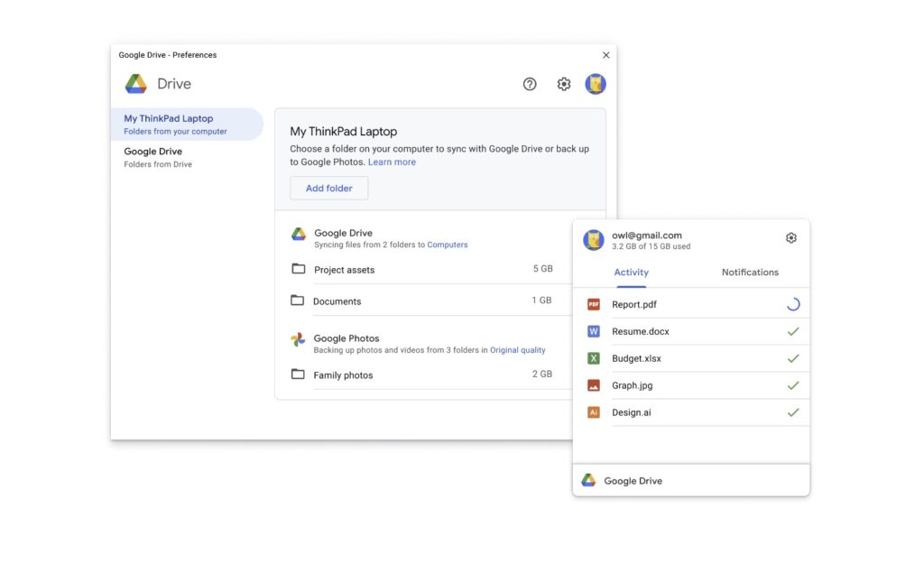This screenshot has height=564, width=924.
Task: Click the syncing spinner next to Report.pdf
Action: (793, 304)
